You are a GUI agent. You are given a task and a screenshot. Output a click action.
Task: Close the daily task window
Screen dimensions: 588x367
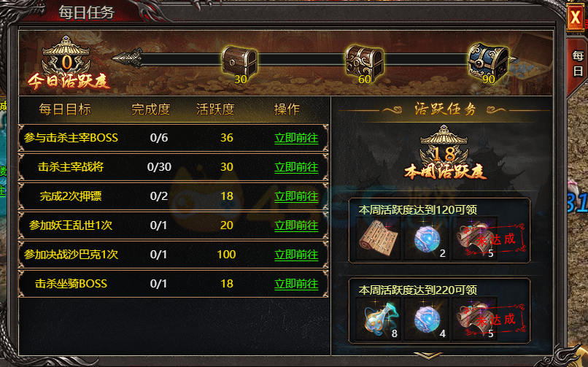click(x=576, y=17)
